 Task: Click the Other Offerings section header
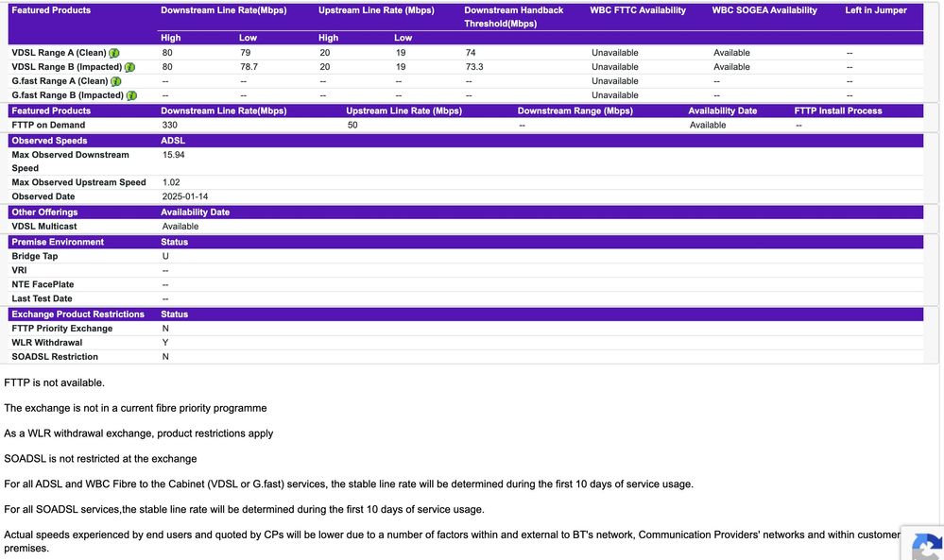44,212
